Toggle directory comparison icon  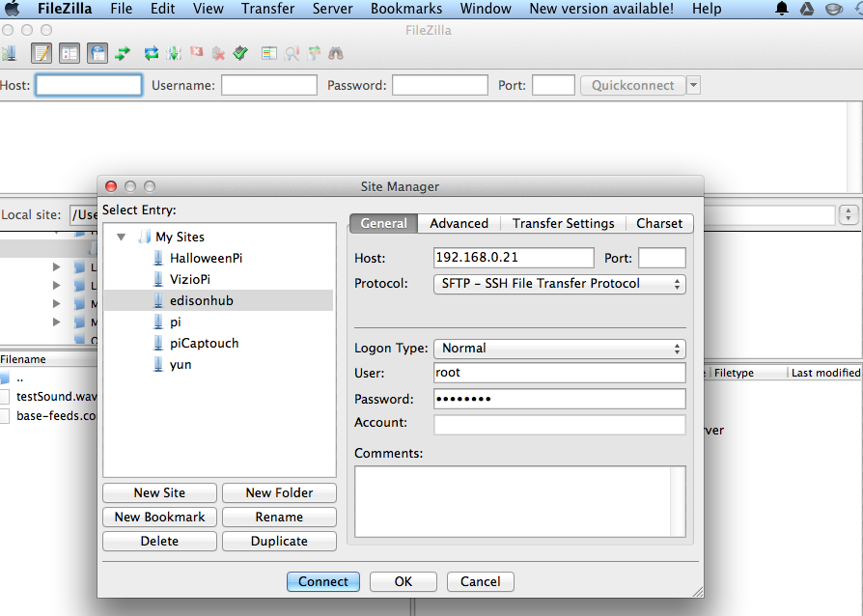point(292,53)
